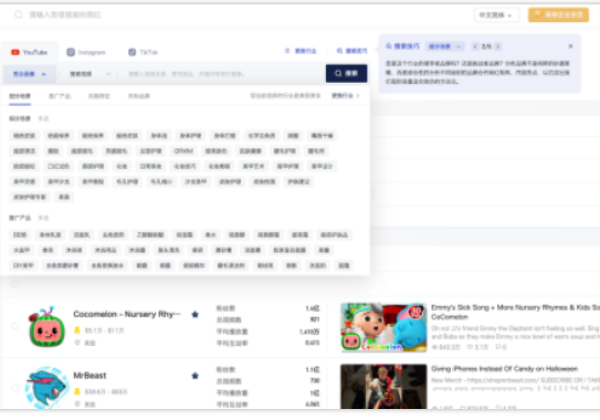Open the 搜索视频 search type dropdown
This screenshot has width=600, height=420.
coord(90,74)
